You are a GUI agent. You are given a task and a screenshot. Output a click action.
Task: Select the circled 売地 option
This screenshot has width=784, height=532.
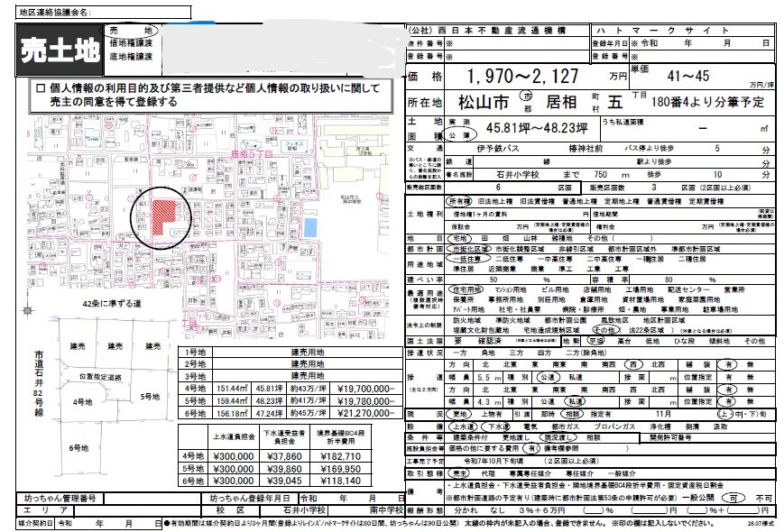(132, 31)
